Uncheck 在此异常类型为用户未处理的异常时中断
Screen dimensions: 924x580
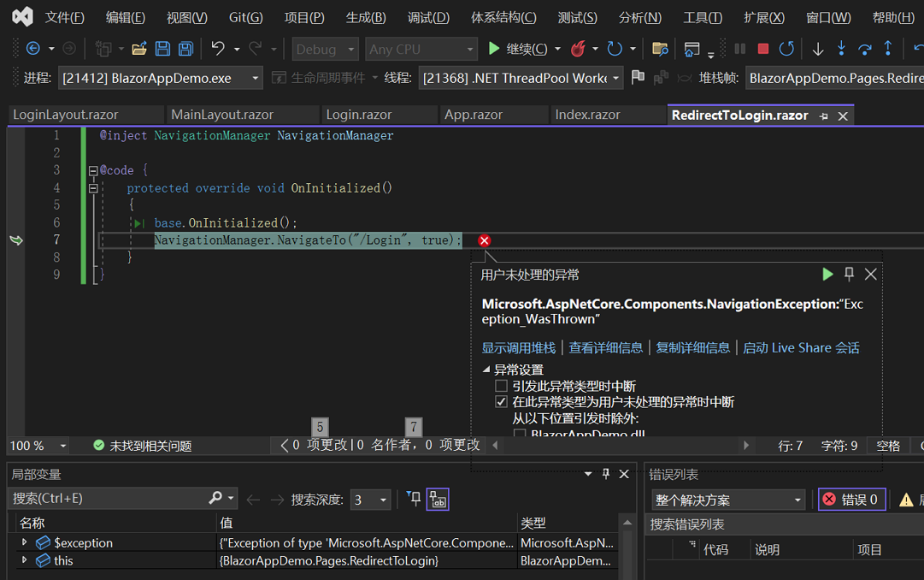point(501,404)
